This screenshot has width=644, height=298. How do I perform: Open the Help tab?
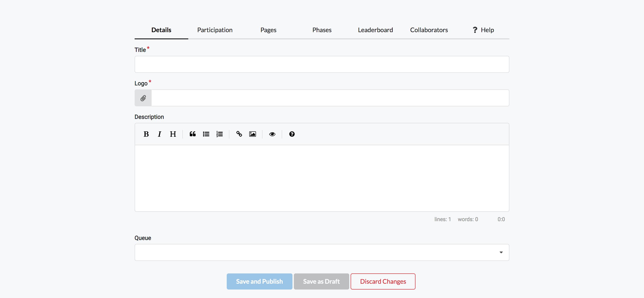coord(483,30)
